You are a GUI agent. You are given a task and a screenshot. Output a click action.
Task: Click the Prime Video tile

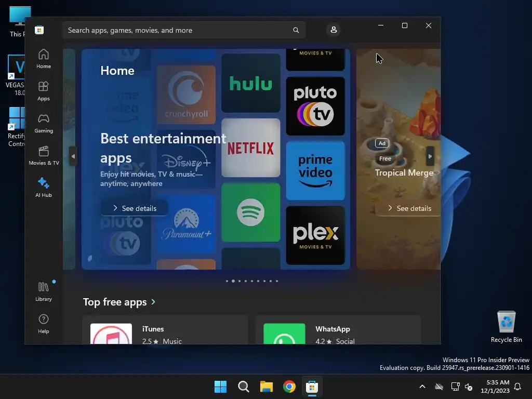315,170
